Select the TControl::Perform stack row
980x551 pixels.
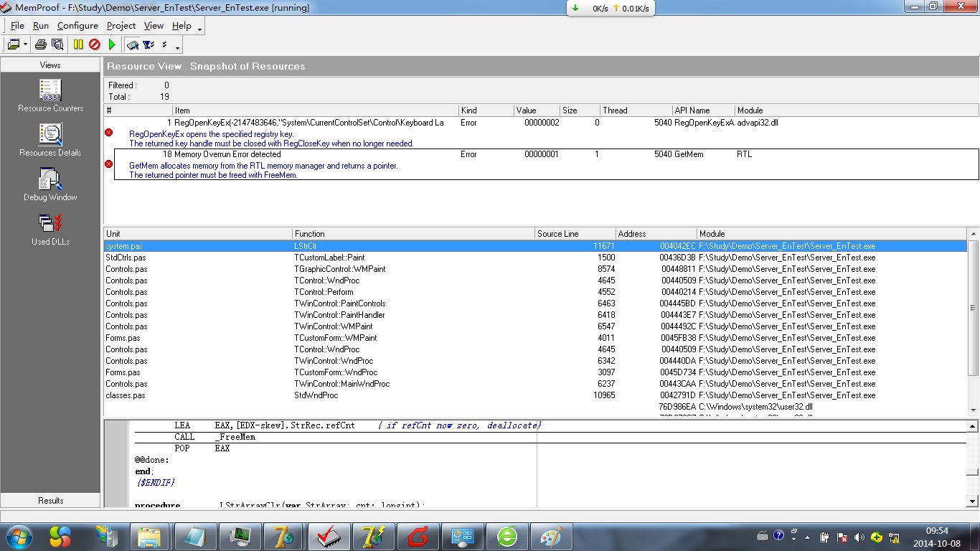point(536,292)
